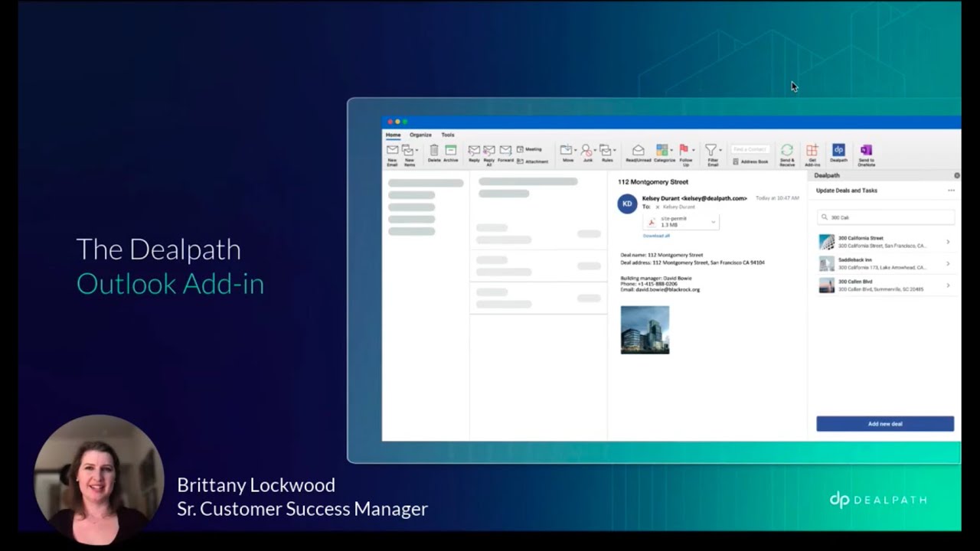Click the Download all link
The image size is (980, 551).
[656, 236]
